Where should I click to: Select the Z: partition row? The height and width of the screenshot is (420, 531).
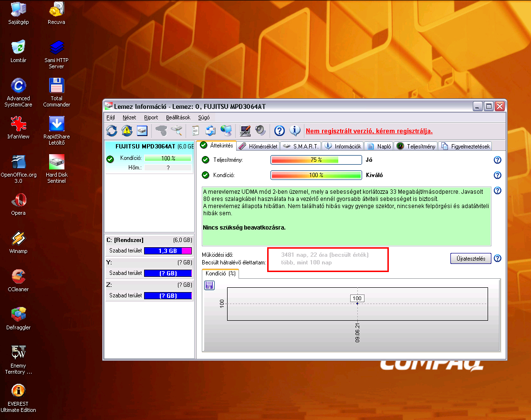[x=149, y=290]
